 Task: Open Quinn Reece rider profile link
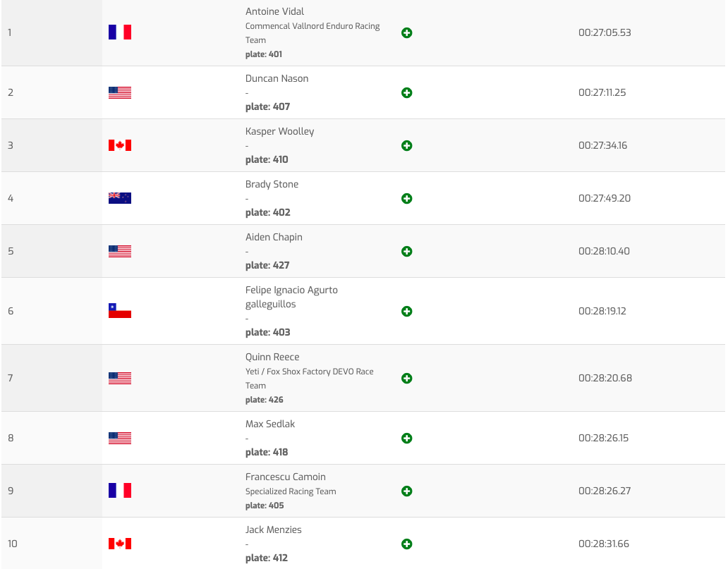pos(272,357)
